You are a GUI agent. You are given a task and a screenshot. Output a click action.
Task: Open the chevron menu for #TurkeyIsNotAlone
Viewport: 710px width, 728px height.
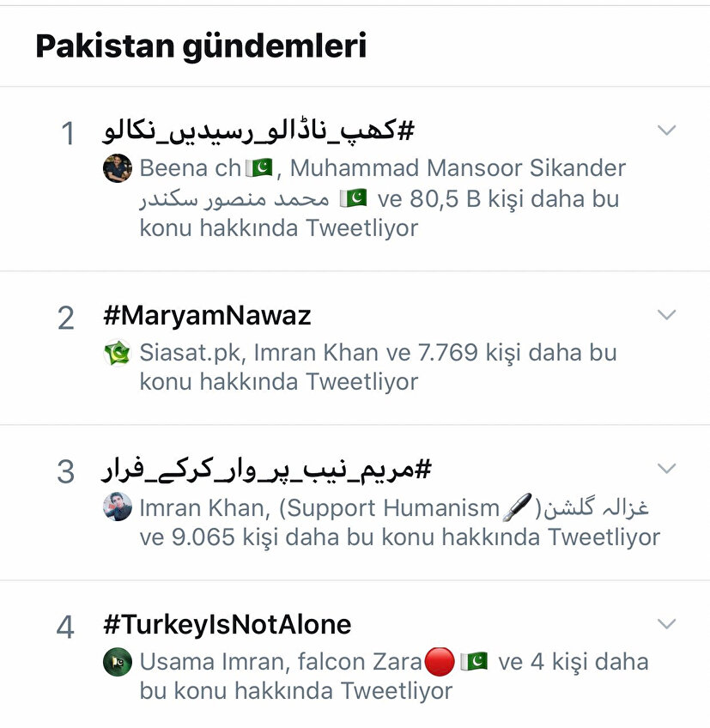[666, 623]
